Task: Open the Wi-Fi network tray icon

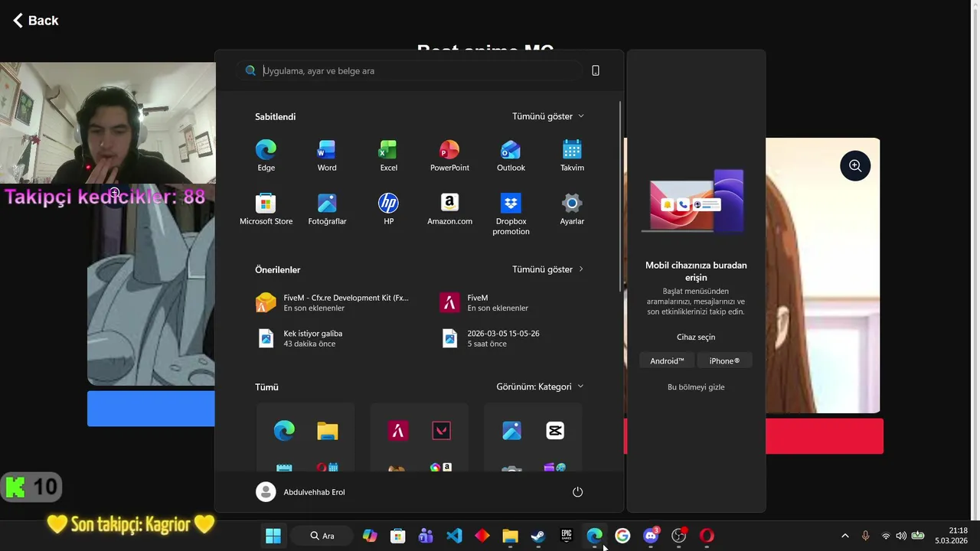Action: click(886, 536)
